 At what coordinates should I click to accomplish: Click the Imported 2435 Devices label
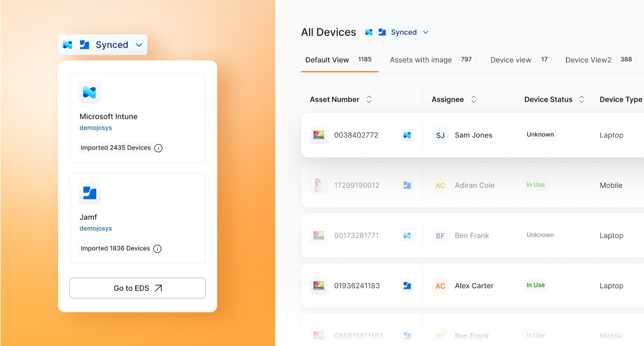click(x=116, y=148)
